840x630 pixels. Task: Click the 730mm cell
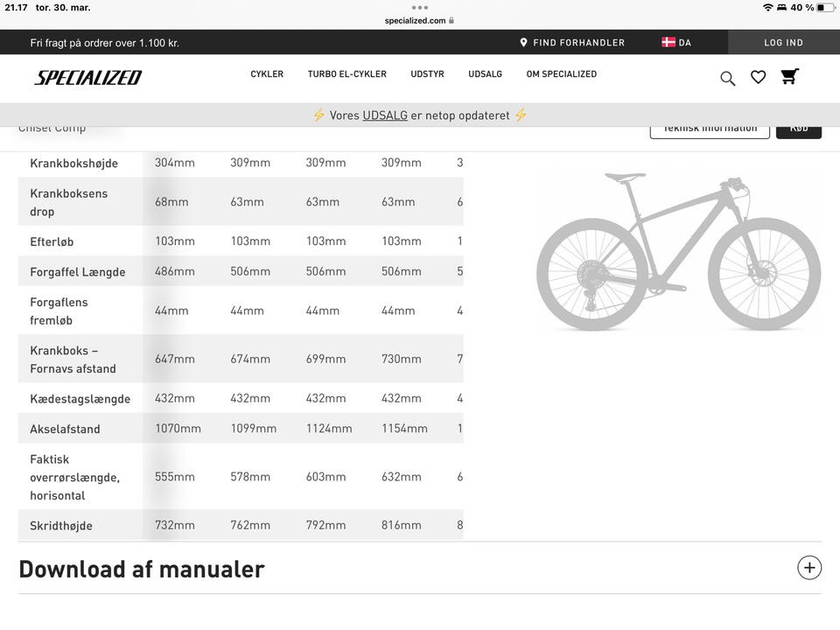[402, 359]
